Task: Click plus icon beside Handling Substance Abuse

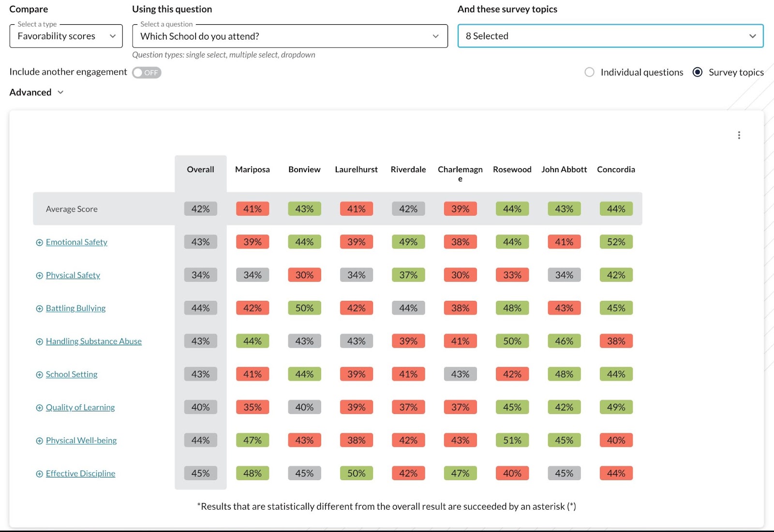Action: tap(40, 342)
